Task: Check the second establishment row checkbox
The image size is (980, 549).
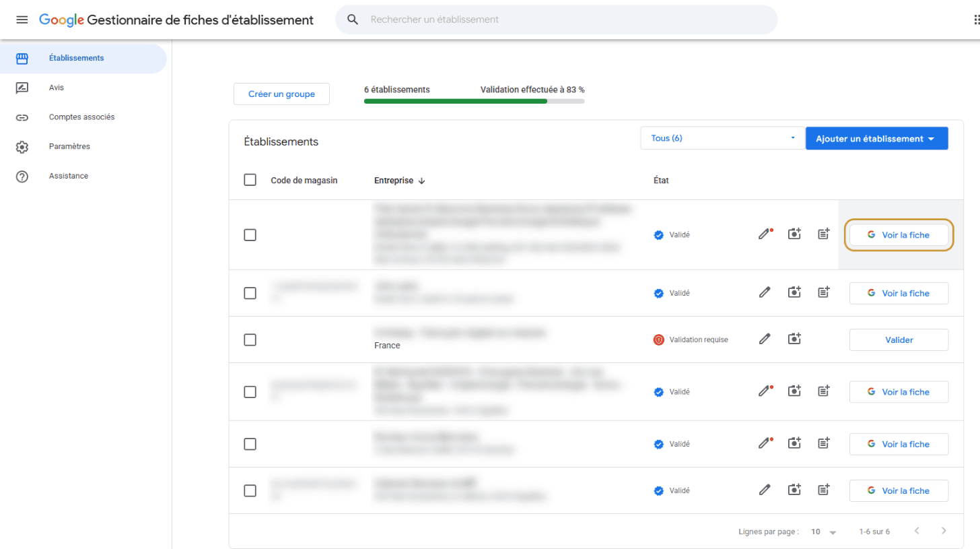Action: tap(250, 293)
